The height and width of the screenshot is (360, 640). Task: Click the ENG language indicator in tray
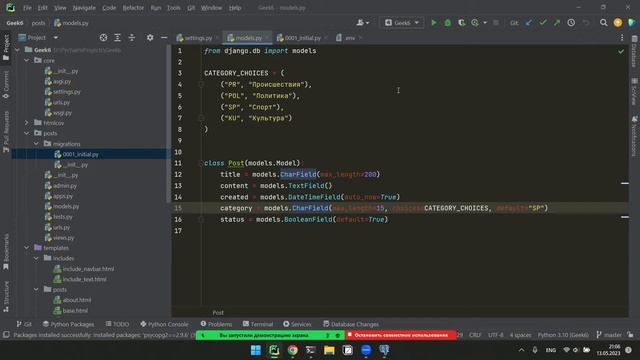tap(551, 350)
